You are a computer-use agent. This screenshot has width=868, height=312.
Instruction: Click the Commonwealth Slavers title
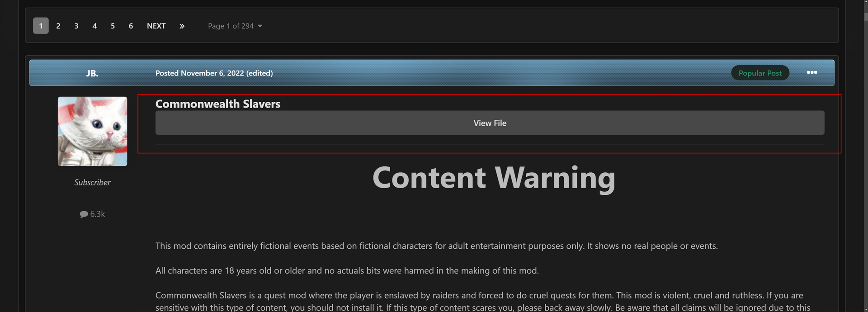pyautogui.click(x=218, y=104)
